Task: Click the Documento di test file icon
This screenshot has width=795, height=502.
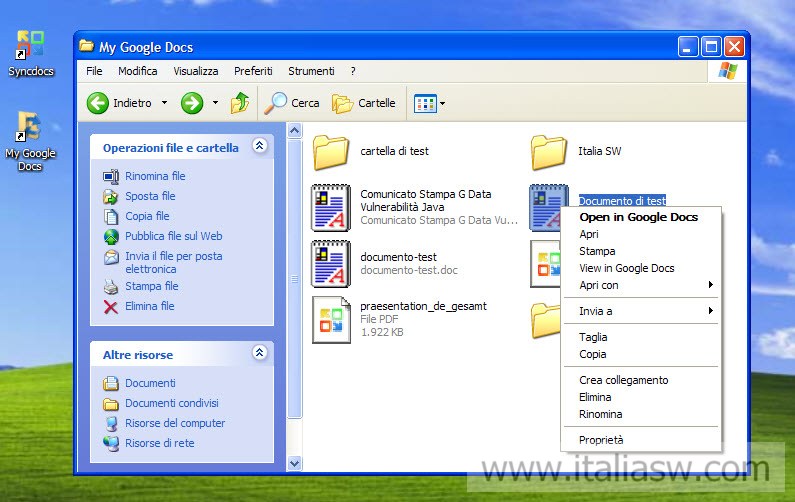Action: click(x=548, y=207)
